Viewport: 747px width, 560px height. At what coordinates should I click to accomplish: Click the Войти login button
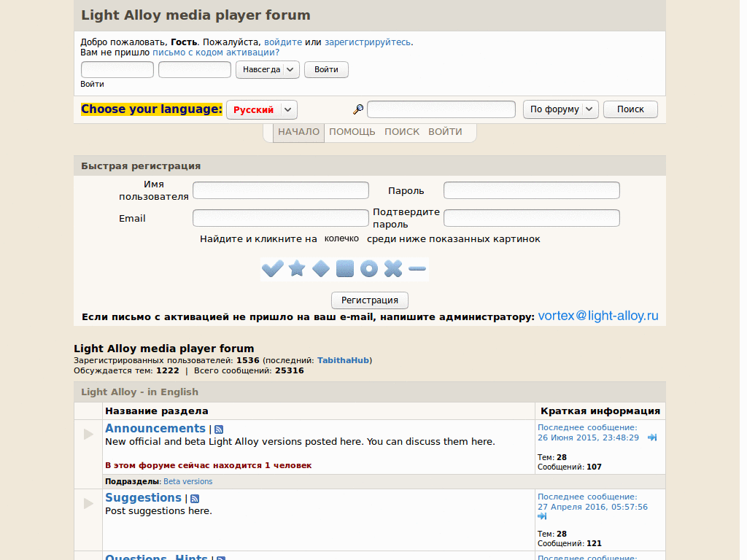[x=326, y=69]
